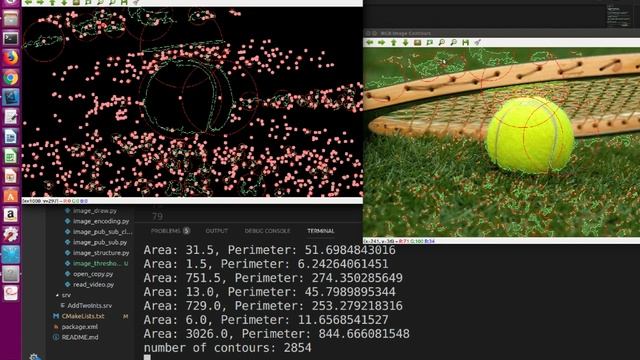Open image_draw.py in the explorer

coord(95,211)
